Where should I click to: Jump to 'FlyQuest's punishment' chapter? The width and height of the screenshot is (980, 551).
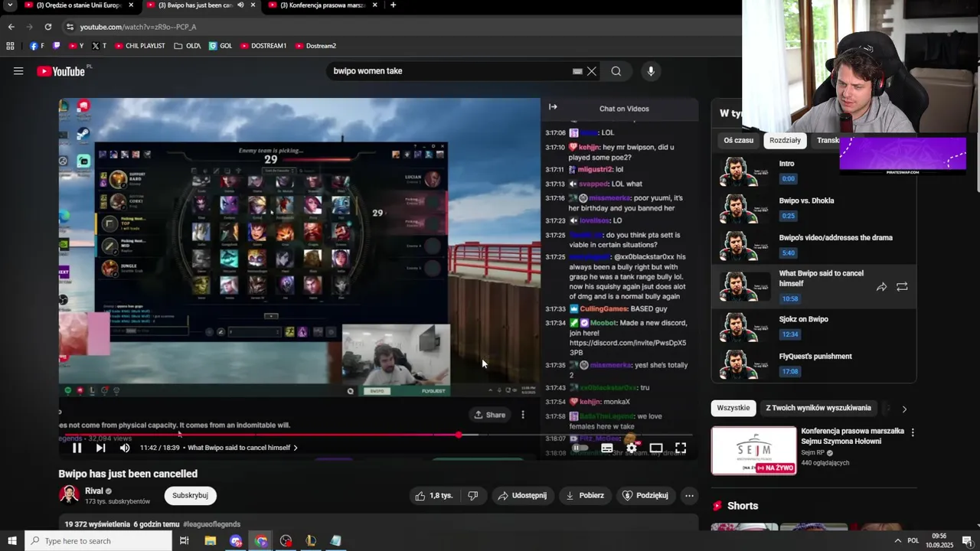pyautogui.click(x=814, y=364)
